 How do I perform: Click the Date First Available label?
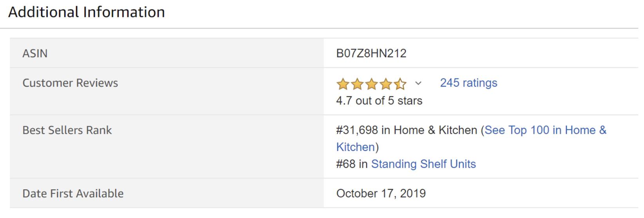[x=73, y=194]
